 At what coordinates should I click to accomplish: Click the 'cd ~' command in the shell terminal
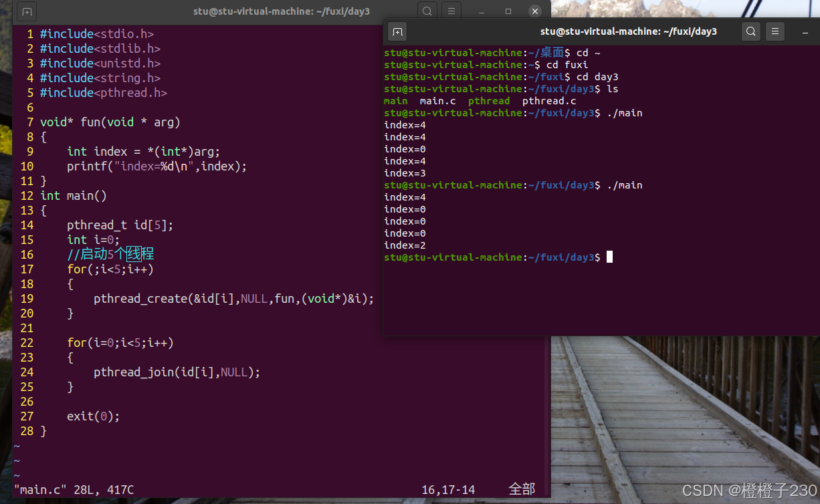tap(589, 53)
